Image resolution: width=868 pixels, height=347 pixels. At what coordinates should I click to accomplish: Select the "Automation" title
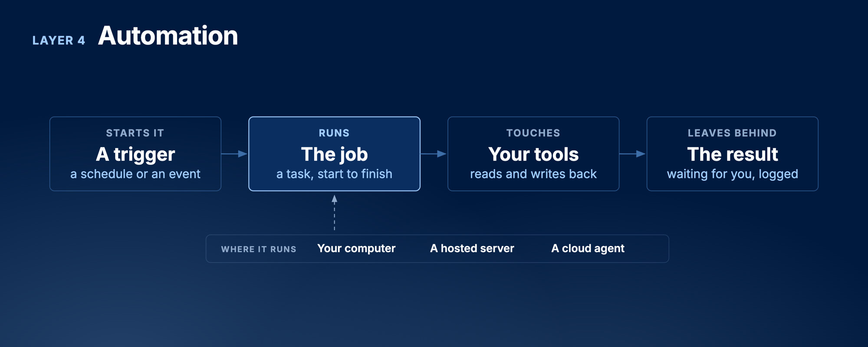168,36
